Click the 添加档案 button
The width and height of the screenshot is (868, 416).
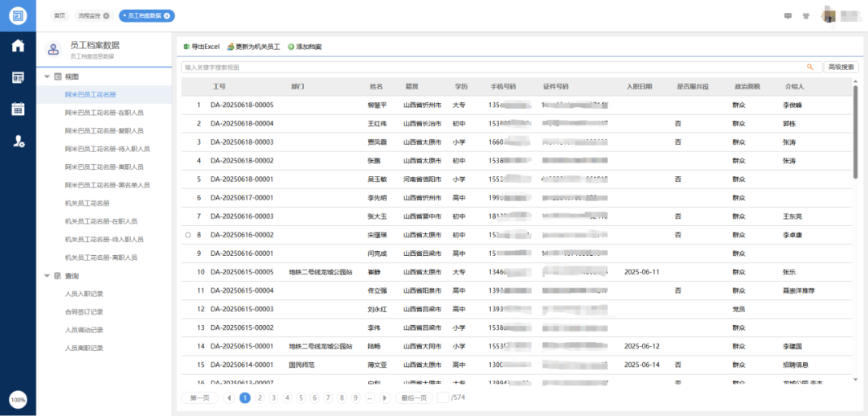[305, 47]
